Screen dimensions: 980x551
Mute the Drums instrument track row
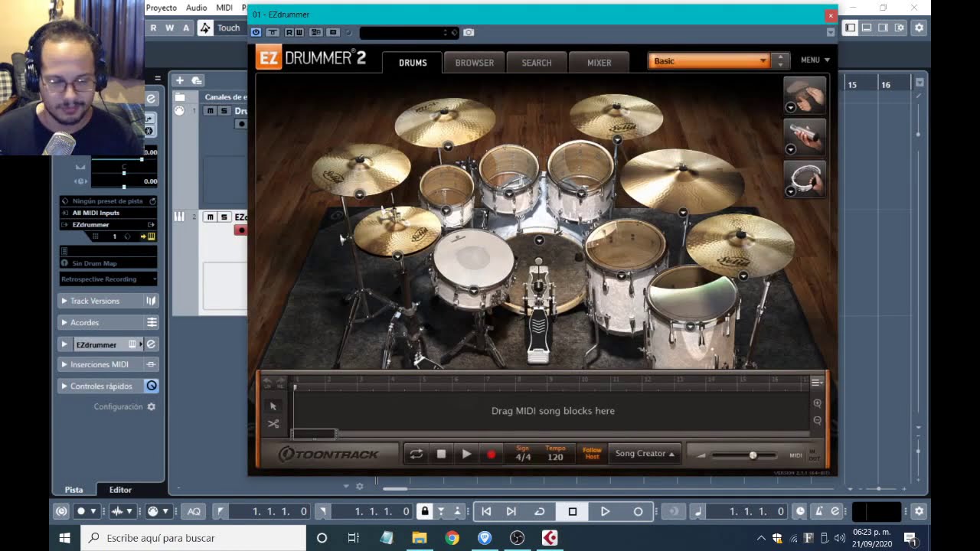(210, 111)
